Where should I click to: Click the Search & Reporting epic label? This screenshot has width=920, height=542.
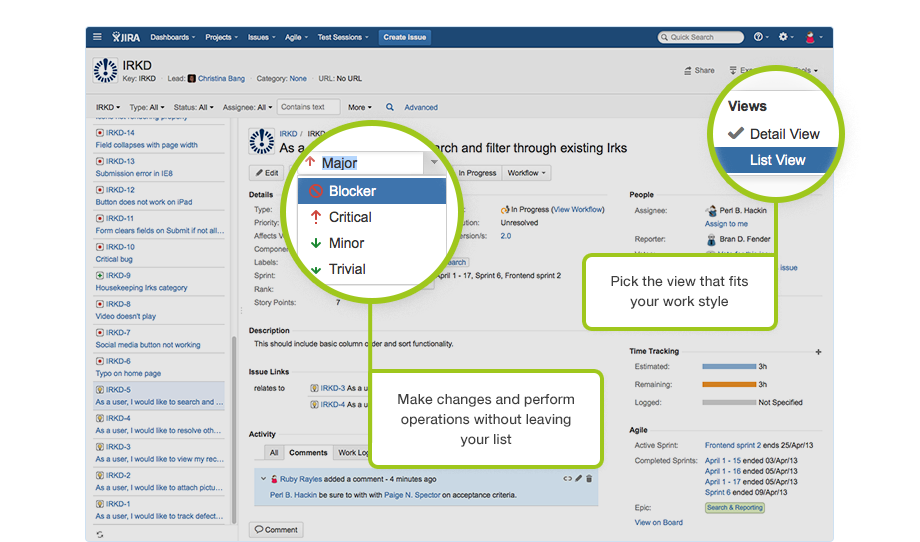click(735, 508)
